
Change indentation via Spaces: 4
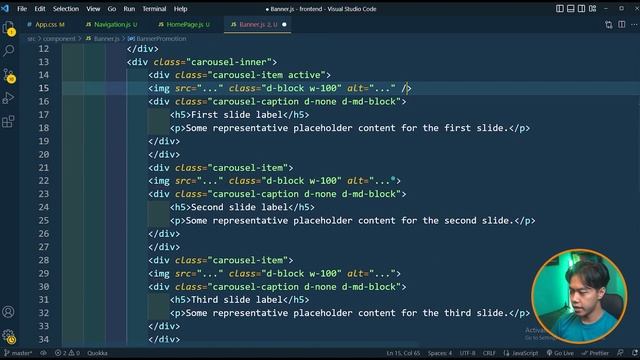(x=440, y=353)
